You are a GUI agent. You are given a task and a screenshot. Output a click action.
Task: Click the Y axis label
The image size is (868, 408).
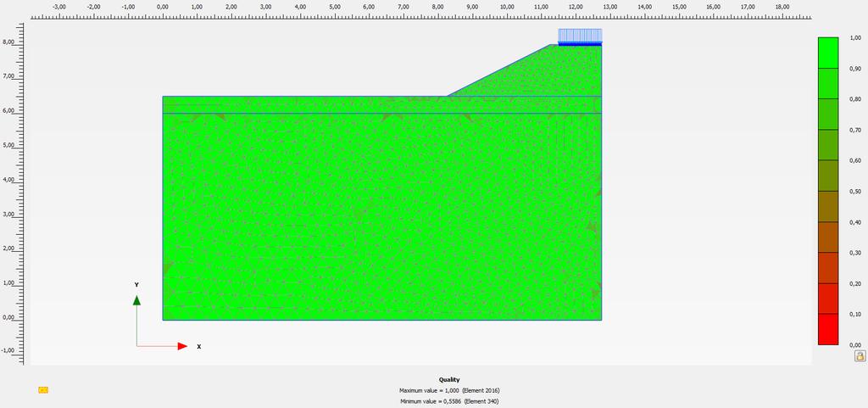(136, 284)
